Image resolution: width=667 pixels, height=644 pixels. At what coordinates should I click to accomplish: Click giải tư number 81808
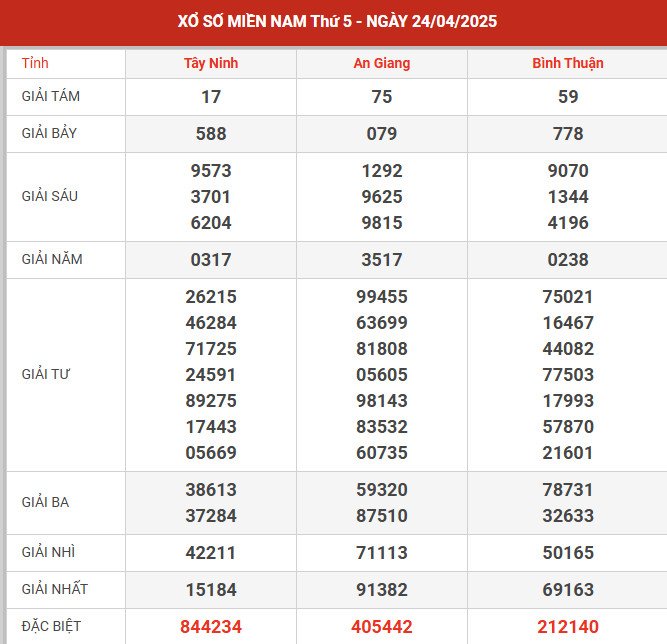point(382,349)
